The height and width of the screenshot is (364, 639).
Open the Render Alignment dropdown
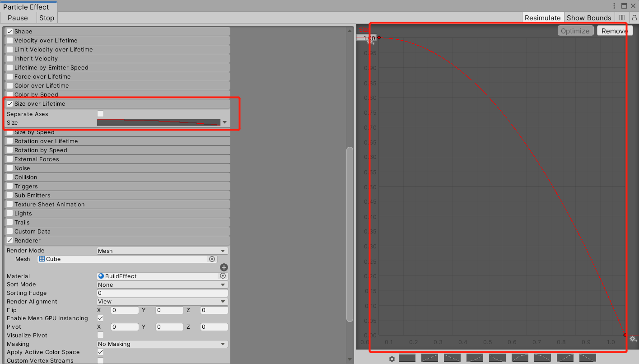163,301
